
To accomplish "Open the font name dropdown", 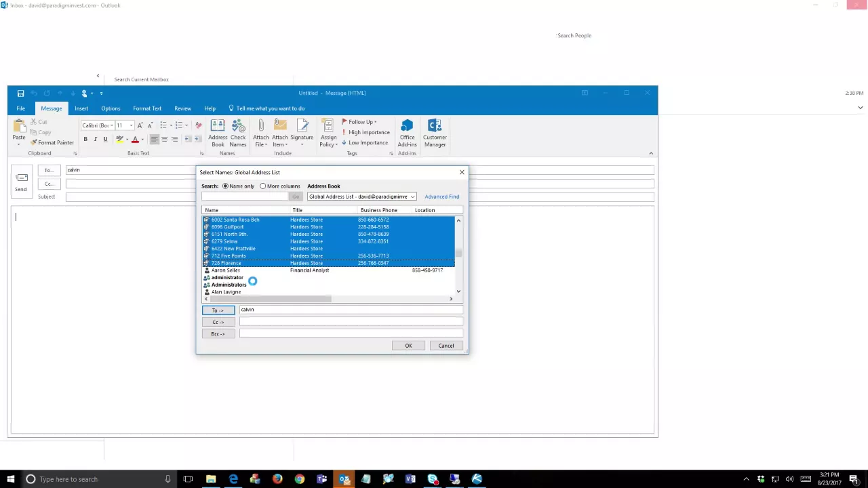I will pos(112,125).
